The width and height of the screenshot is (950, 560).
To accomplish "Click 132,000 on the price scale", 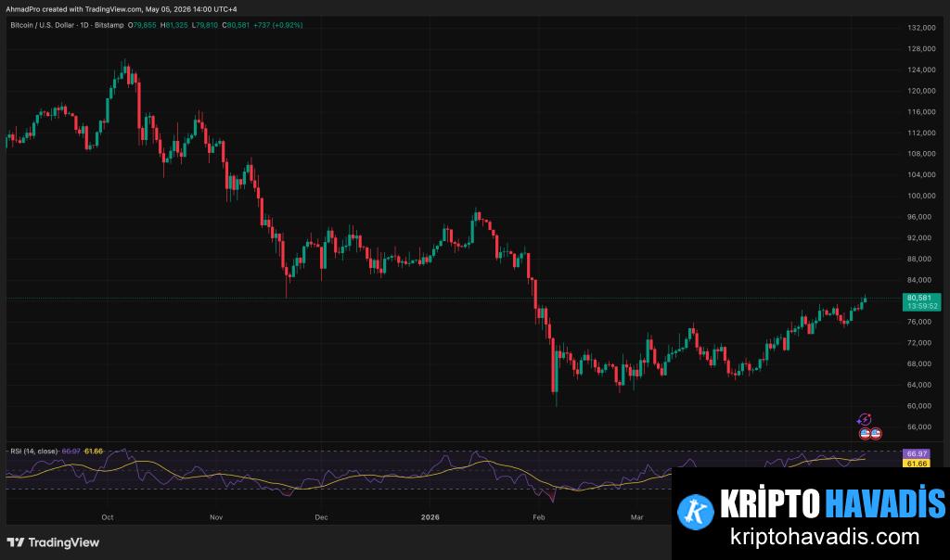I will (x=921, y=28).
